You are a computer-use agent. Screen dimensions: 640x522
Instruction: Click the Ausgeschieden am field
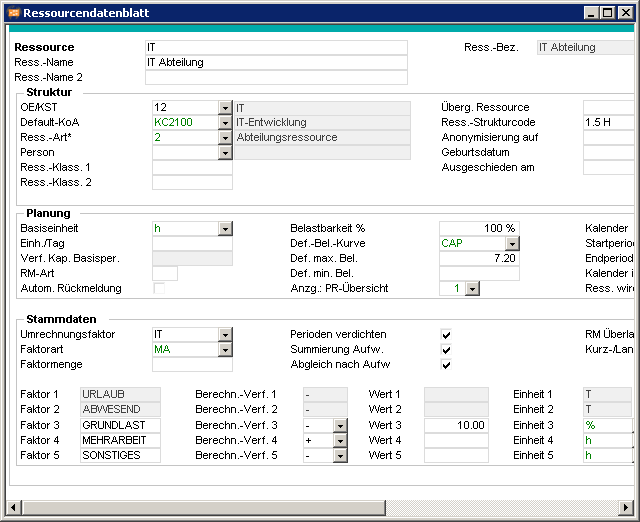tap(608, 168)
